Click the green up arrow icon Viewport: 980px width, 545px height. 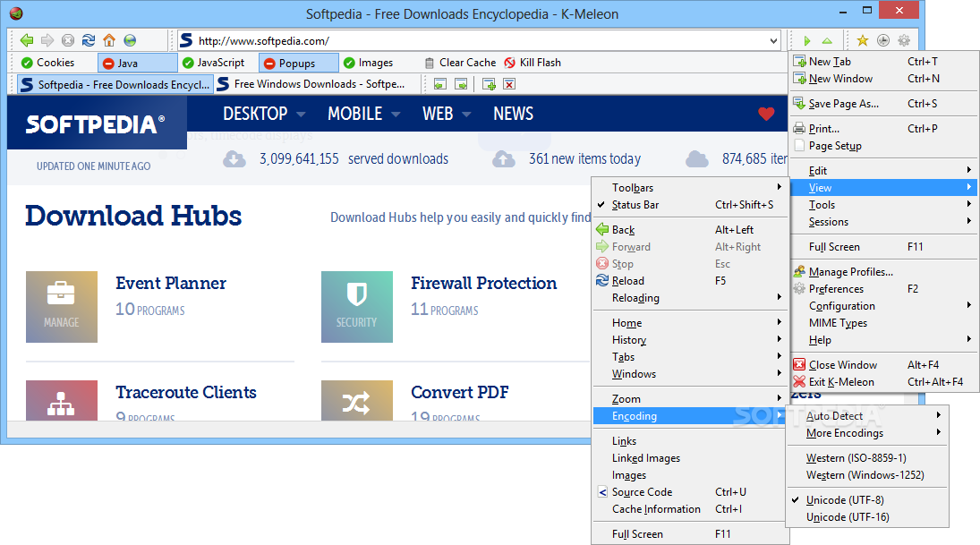pos(827,40)
